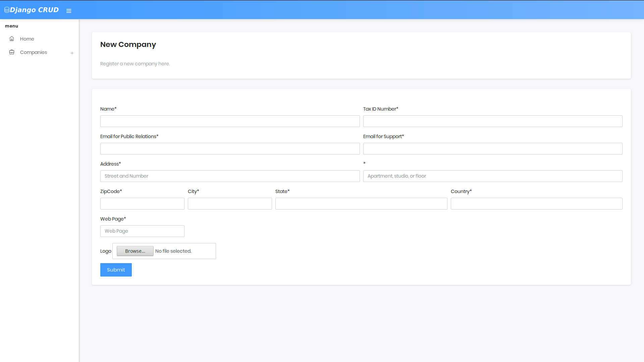Focus the Name input field
Image resolution: width=644 pixels, height=362 pixels.
tap(230, 121)
